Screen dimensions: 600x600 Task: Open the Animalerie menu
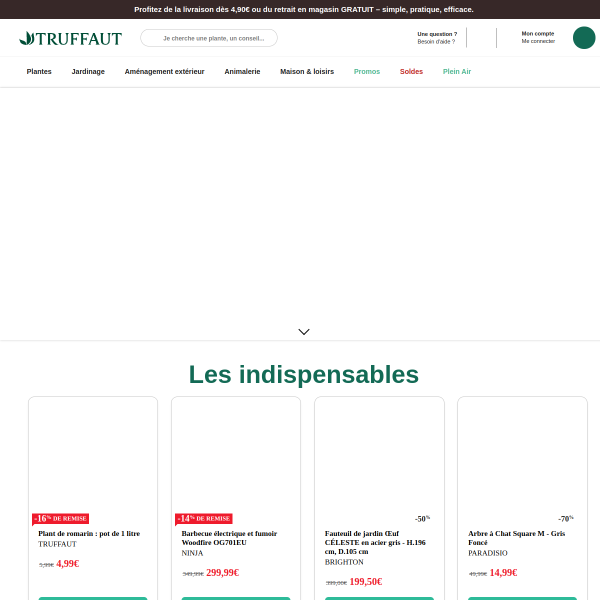coord(242,72)
